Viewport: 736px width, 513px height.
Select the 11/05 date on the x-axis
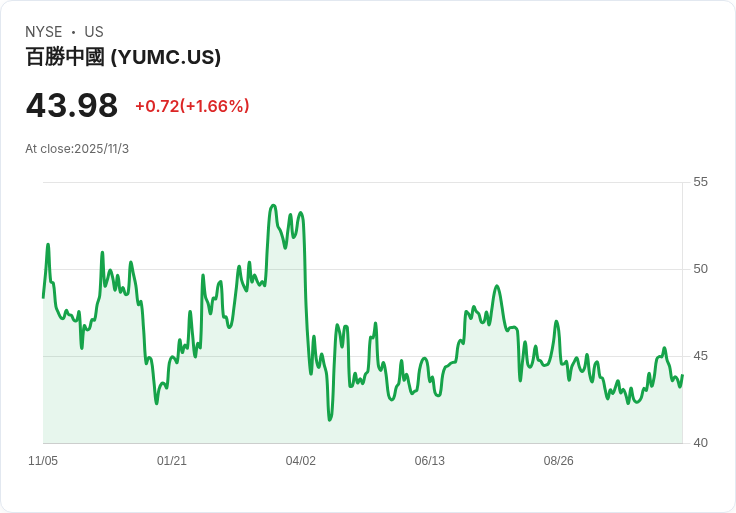(x=43, y=461)
